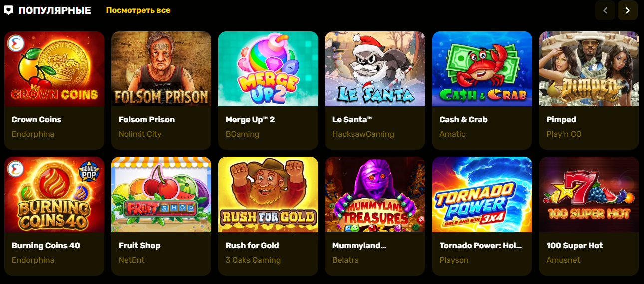Click the Popular section badge icon
This screenshot has width=644, height=284.
pos(8,10)
